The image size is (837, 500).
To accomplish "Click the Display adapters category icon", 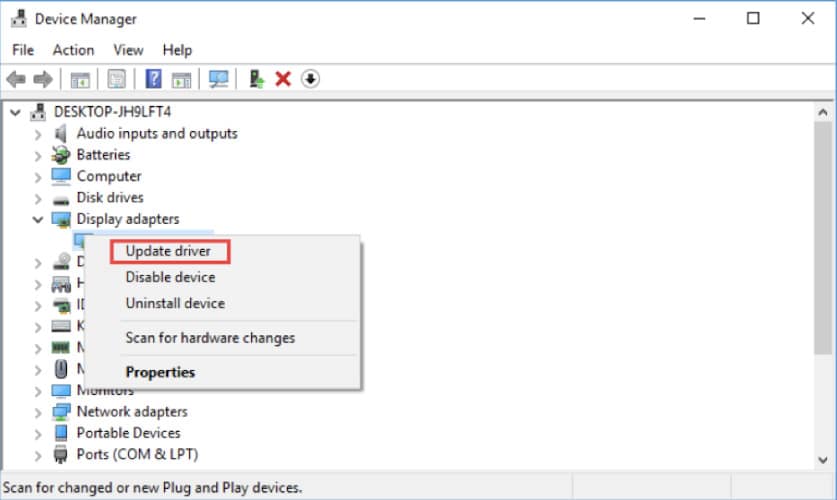I will click(x=61, y=219).
